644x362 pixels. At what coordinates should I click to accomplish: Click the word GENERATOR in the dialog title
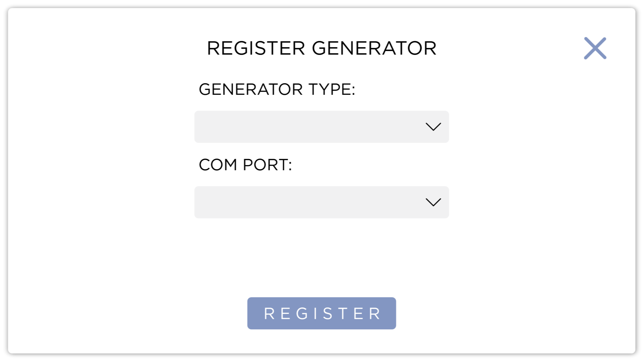coord(374,48)
